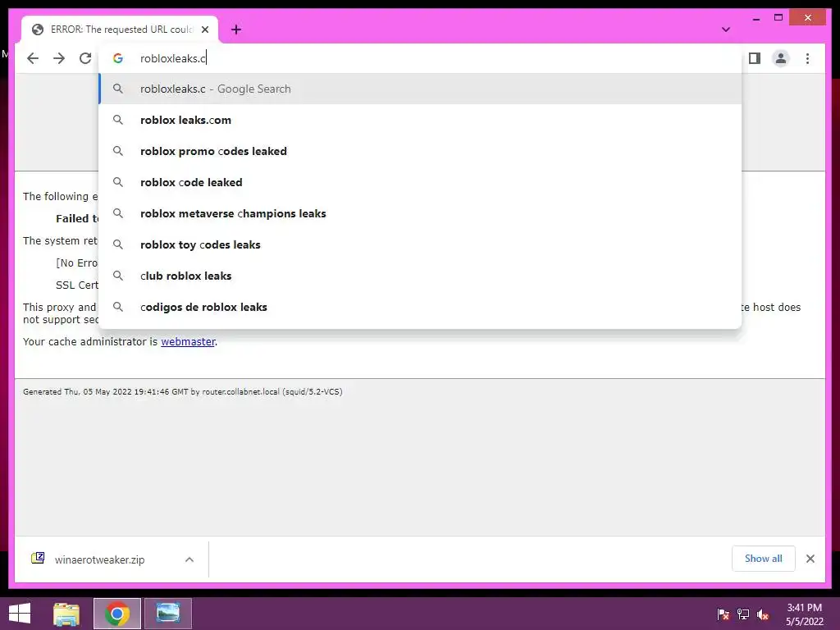Screen dimensions: 840x630
Task: Open downloaded winaerotweaker.zip file
Action: [99, 559]
